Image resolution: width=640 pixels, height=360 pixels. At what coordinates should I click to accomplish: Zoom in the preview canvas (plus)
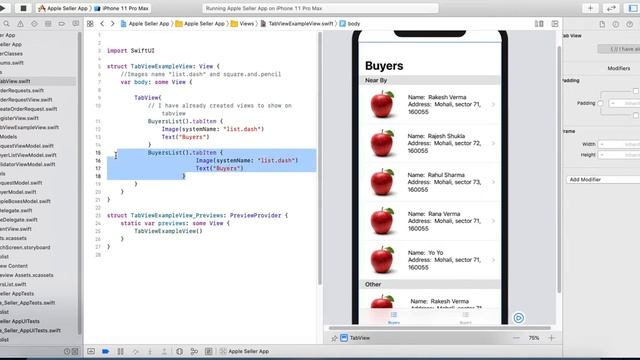pos(551,338)
